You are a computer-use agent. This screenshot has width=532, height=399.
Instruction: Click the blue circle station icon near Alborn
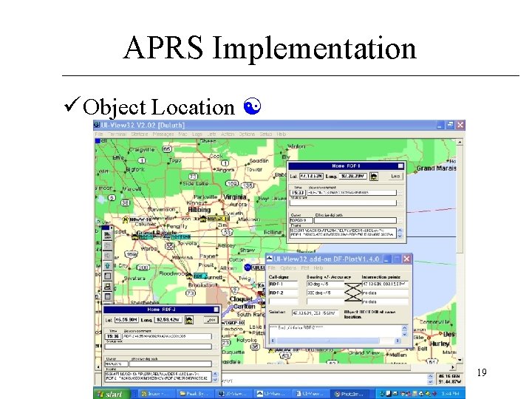(248, 267)
